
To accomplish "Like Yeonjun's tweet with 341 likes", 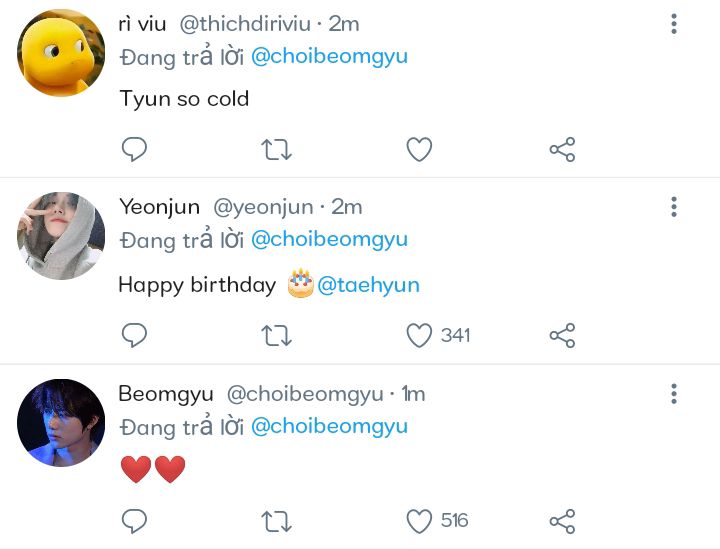I will tap(419, 335).
